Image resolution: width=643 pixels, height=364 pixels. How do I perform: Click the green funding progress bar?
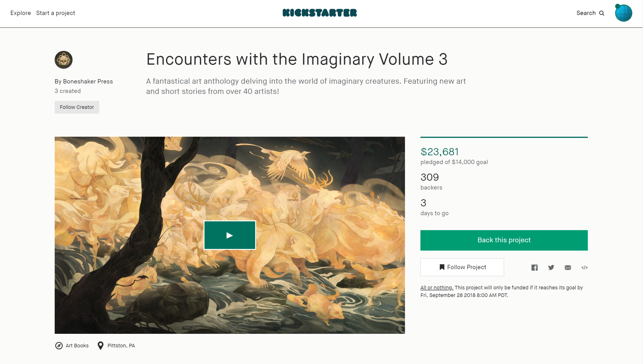click(x=504, y=137)
